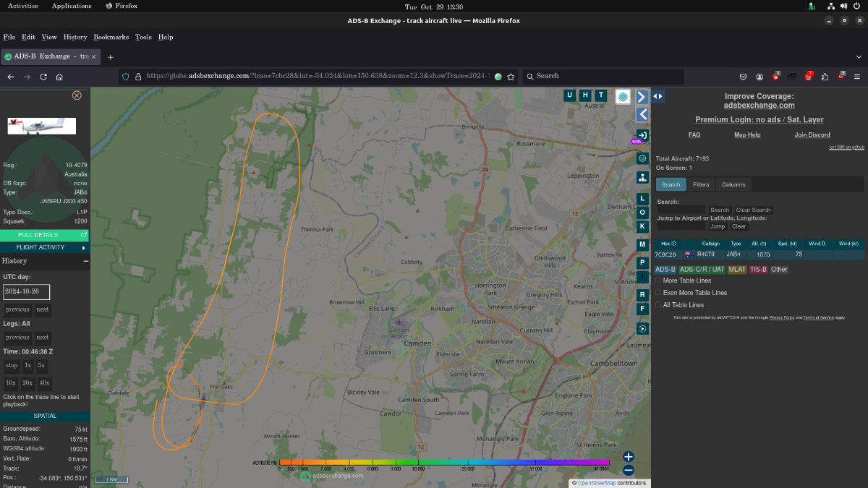Image resolution: width=868 pixels, height=488 pixels.
Task: Open the Bookmarks menu
Action: coord(111,37)
